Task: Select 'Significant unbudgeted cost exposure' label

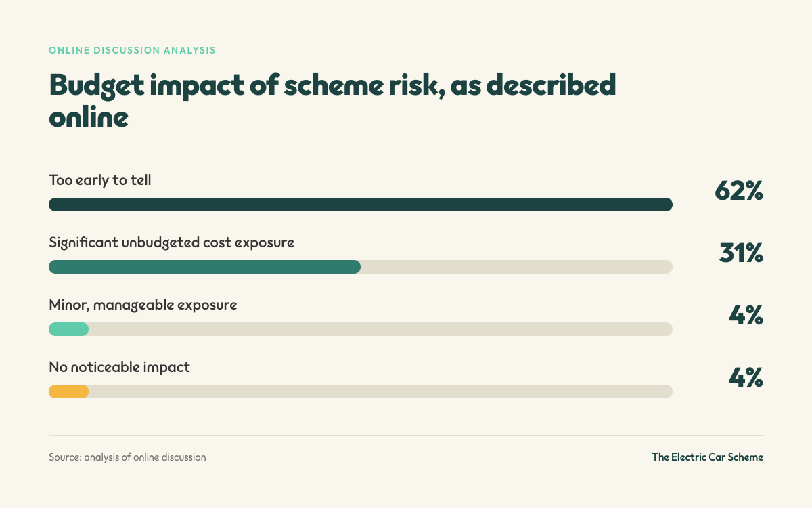Action: click(171, 242)
